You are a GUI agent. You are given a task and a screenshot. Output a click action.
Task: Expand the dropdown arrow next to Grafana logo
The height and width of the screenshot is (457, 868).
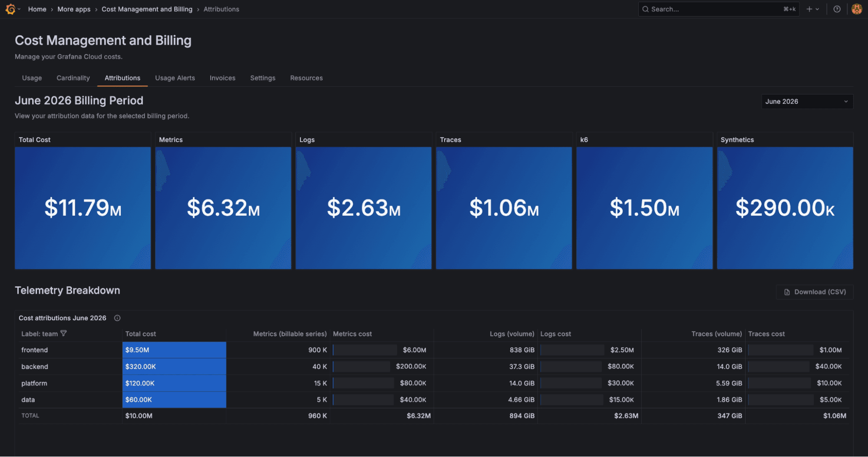[x=19, y=9]
